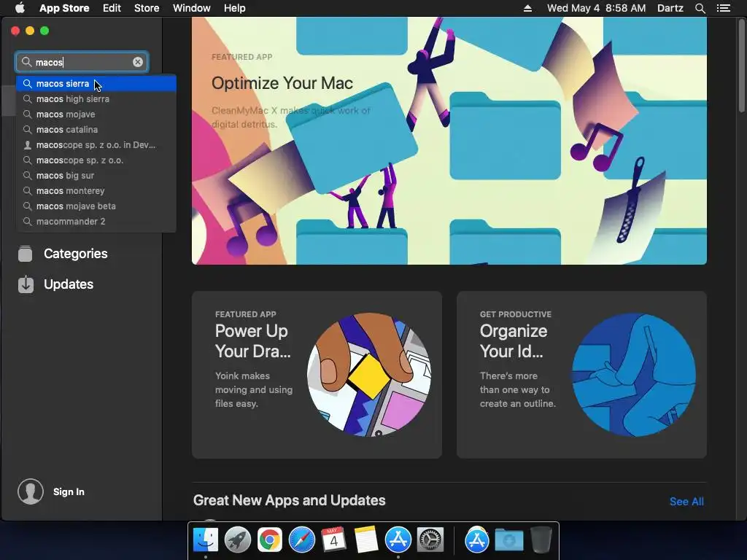Select suggestion 'macos monterey'
The image size is (747, 560).
click(96, 190)
